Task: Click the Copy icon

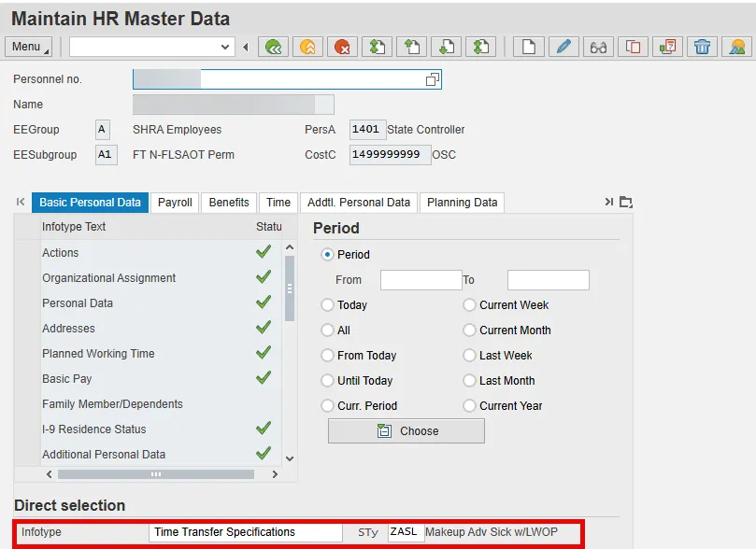Action: pyautogui.click(x=633, y=48)
